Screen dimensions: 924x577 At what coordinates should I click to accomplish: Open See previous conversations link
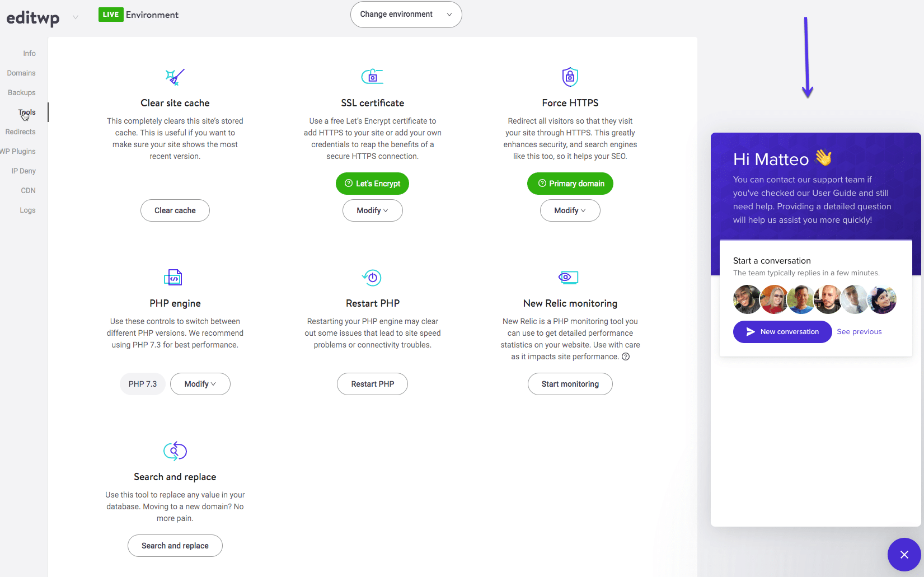coord(859,331)
